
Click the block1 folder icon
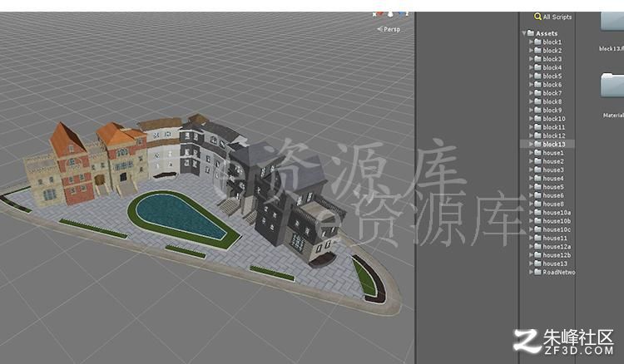pyautogui.click(x=537, y=42)
